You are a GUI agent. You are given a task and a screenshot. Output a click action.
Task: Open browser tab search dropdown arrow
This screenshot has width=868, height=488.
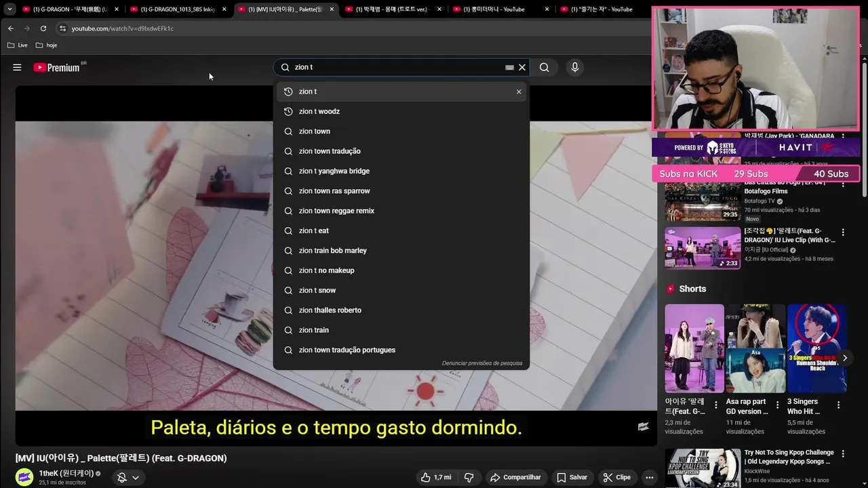[x=9, y=9]
